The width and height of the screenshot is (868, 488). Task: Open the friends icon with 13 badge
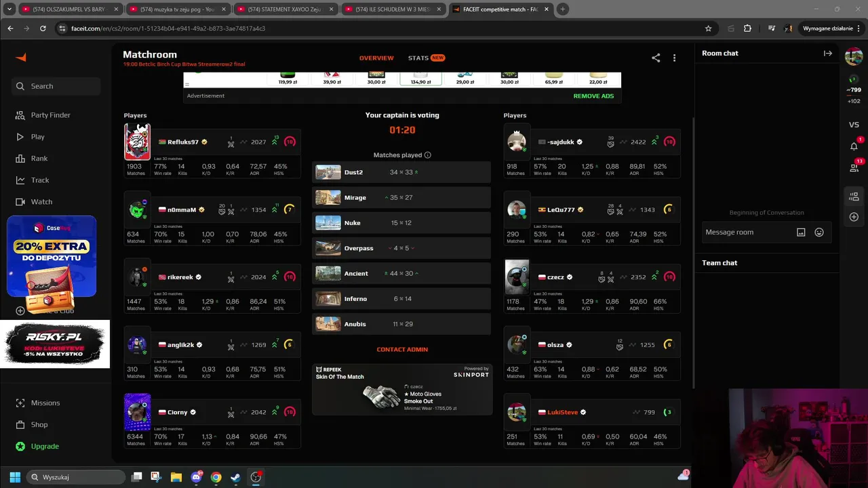(x=854, y=167)
